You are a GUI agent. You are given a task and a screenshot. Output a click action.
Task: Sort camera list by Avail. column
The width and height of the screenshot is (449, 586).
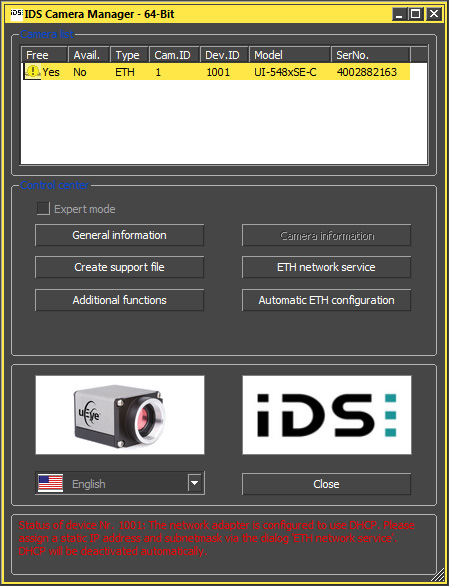[x=89, y=55]
